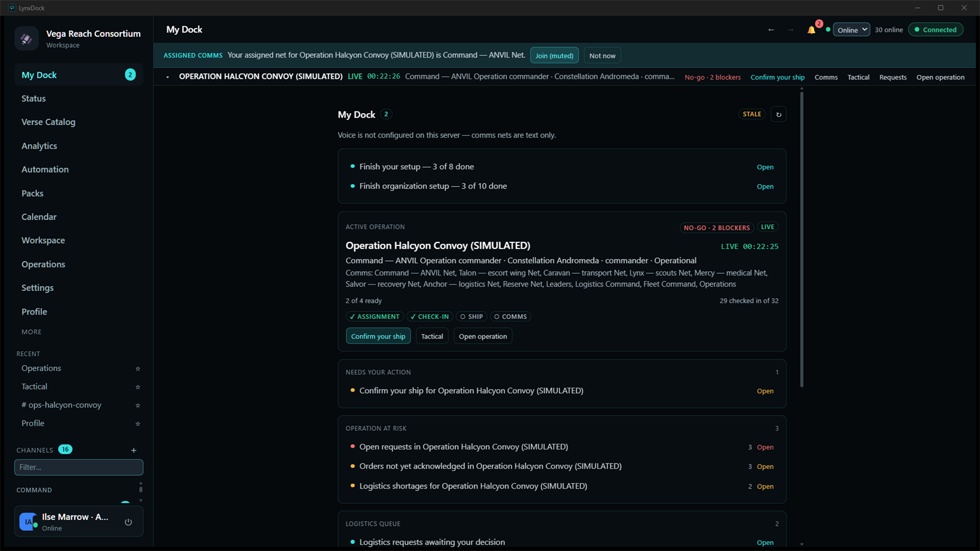Viewport: 980px width, 551px height.
Task: Star the Operations recent item
Action: point(138,369)
